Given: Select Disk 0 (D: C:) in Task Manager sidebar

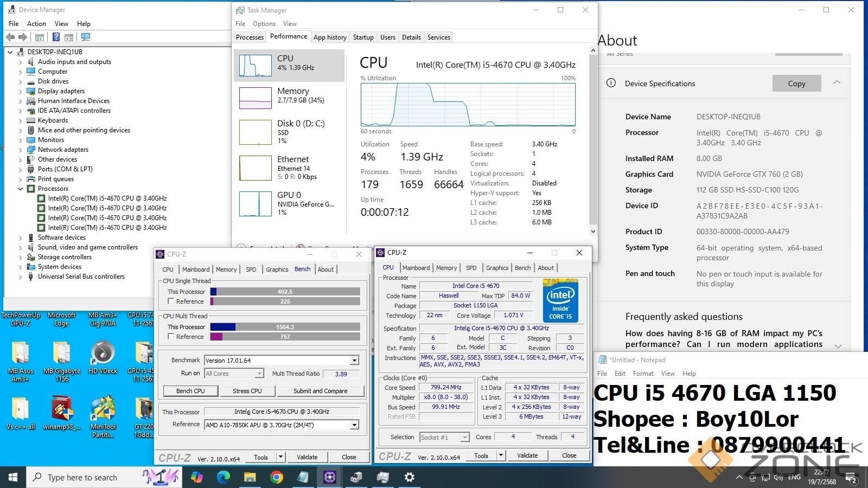Looking at the screenshot, I should point(289,132).
